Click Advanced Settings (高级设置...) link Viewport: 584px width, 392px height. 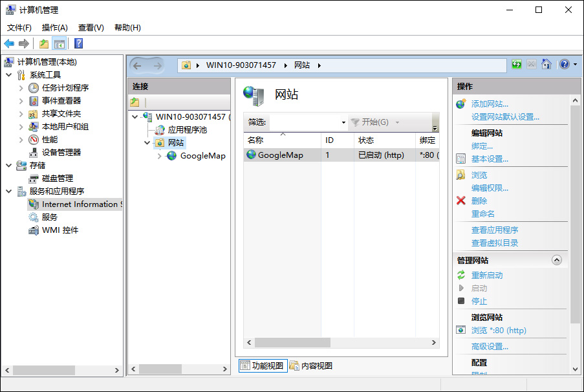click(490, 347)
